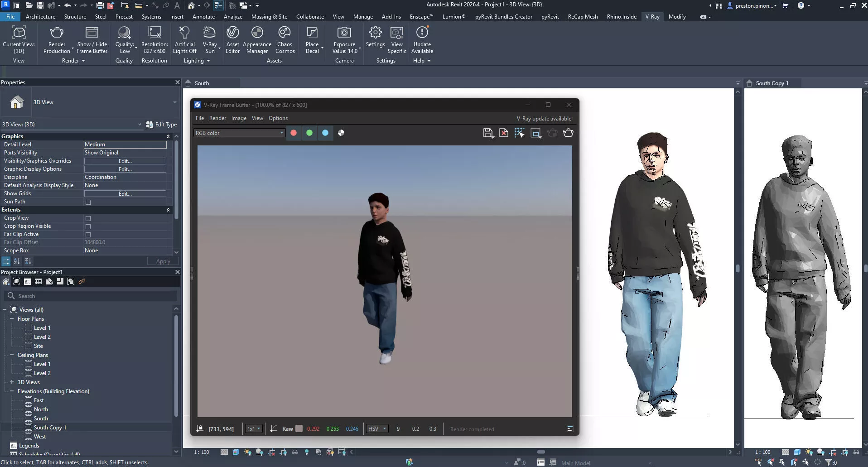Click View Specific settings icon
Image resolution: width=868 pixels, height=467 pixels.
pyautogui.click(x=397, y=33)
